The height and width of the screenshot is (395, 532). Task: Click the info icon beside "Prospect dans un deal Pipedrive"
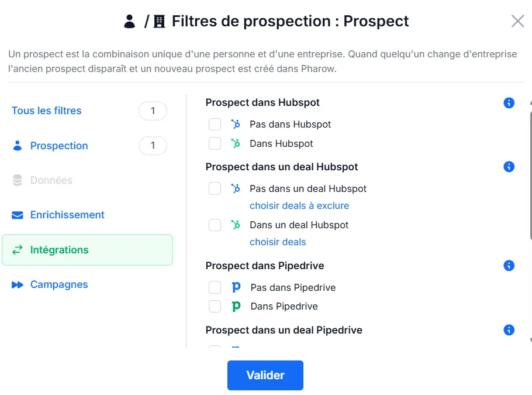click(x=509, y=329)
